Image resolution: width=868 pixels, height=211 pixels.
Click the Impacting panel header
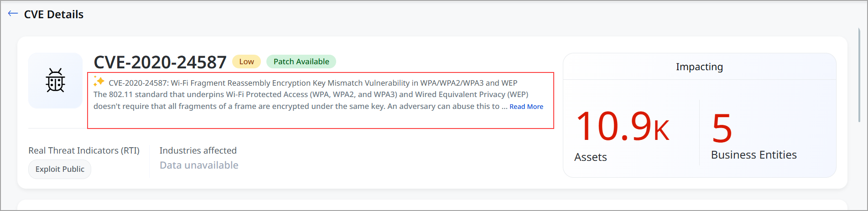click(699, 67)
